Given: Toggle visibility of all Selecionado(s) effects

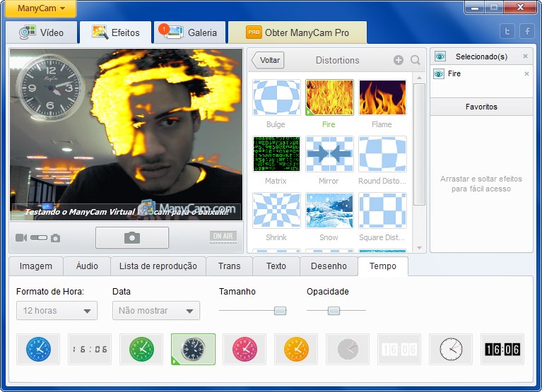Looking at the screenshot, I should (440, 57).
